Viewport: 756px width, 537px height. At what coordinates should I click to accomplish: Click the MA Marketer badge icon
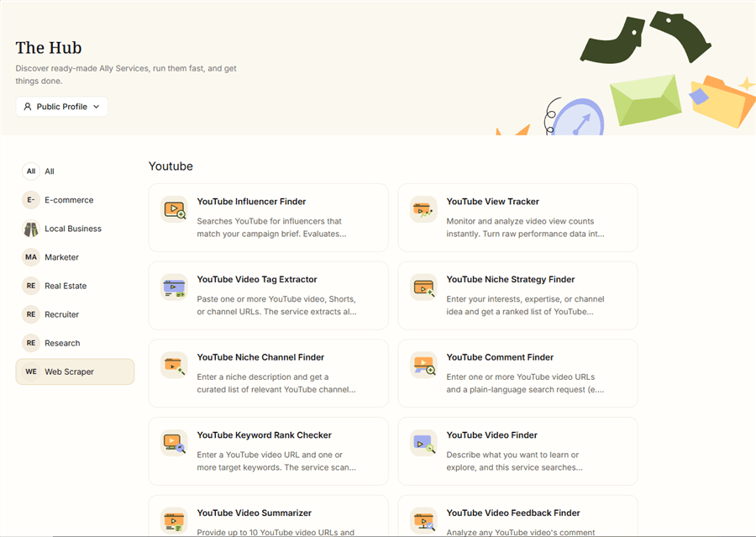pos(31,257)
